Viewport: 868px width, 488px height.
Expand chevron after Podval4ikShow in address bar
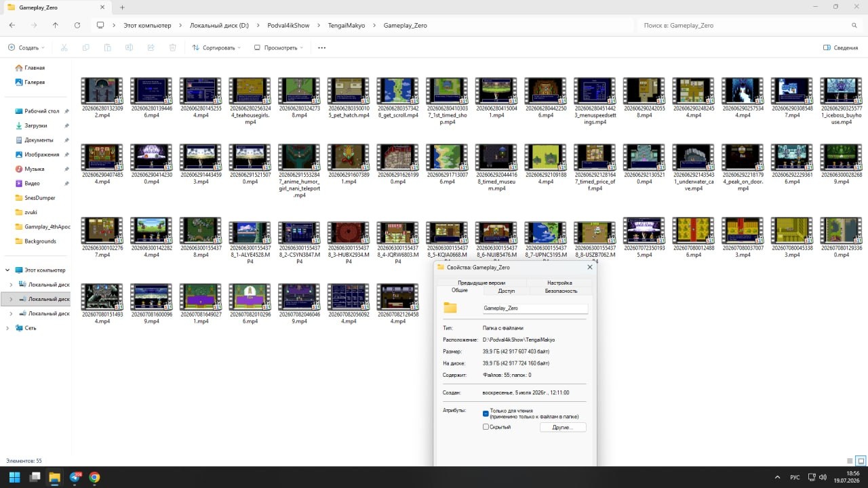(319, 26)
